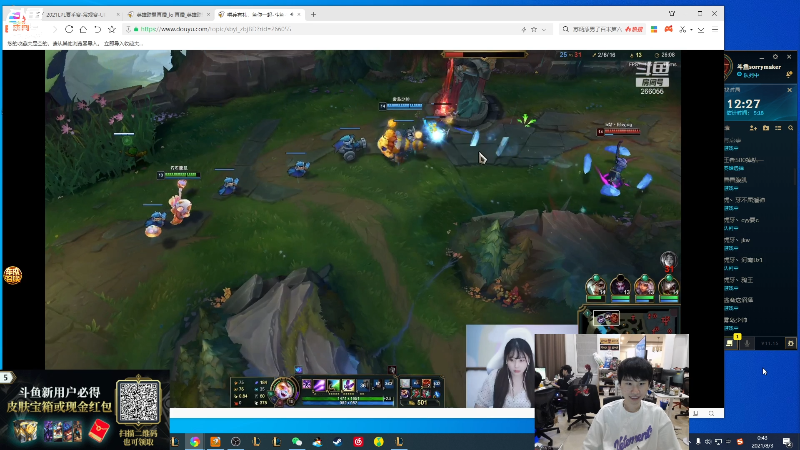The height and width of the screenshot is (450, 800).
Task: Open the Windows notification center
Action: click(x=787, y=441)
